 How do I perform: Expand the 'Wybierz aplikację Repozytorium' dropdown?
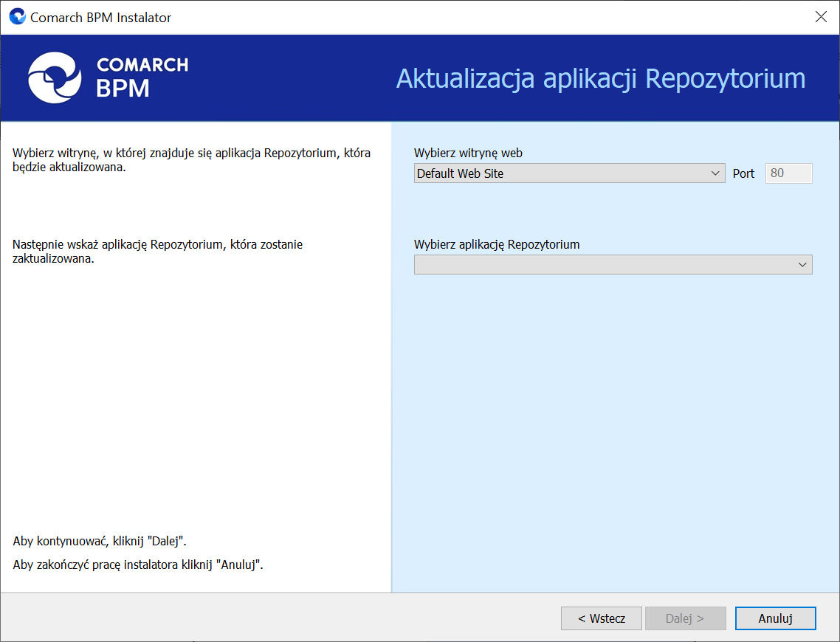click(x=613, y=264)
